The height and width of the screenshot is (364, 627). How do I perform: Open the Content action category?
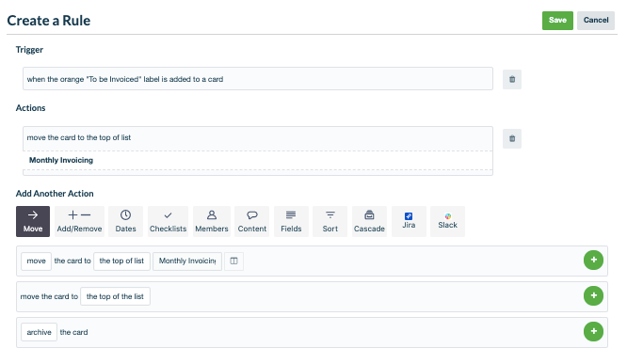(x=252, y=221)
